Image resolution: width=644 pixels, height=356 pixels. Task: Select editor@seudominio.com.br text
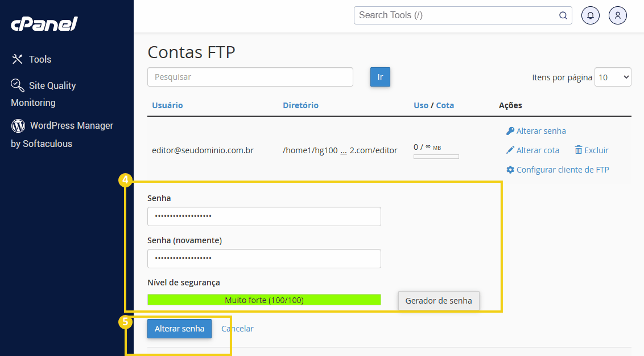coord(203,150)
